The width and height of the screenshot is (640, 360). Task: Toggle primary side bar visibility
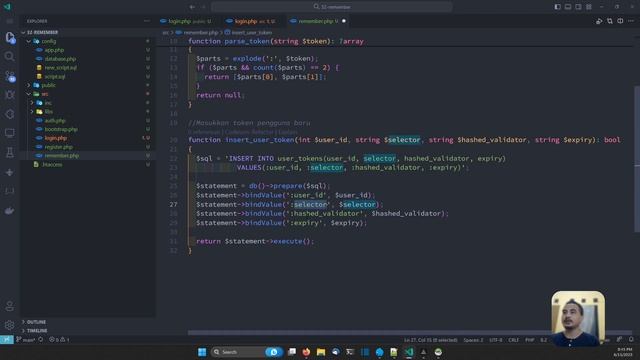click(558, 7)
